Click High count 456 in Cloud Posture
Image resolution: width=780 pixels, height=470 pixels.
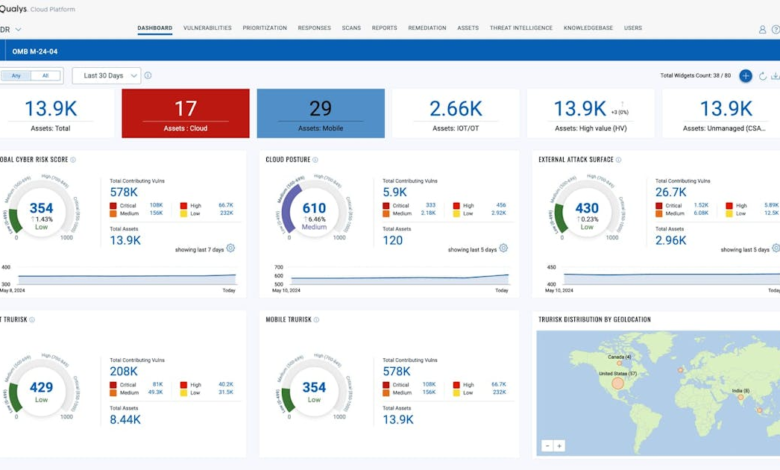500,205
